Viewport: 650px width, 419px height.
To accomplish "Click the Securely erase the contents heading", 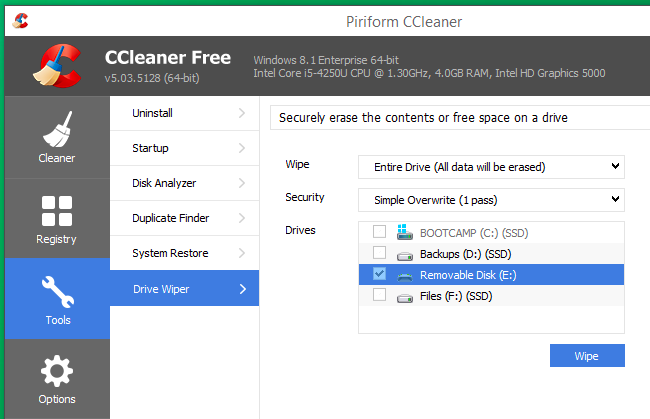I will [x=423, y=118].
